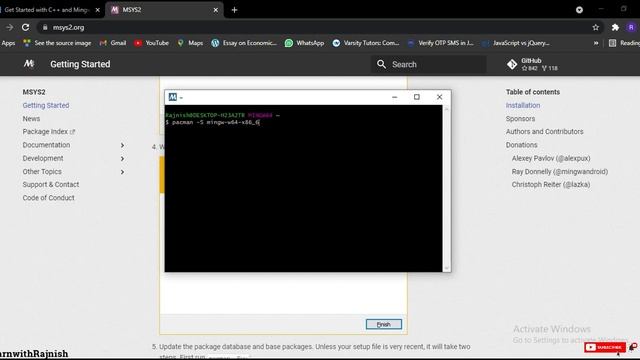The width and height of the screenshot is (640, 360).
Task: Click the Finish button in the installer image
Action: pos(384,324)
